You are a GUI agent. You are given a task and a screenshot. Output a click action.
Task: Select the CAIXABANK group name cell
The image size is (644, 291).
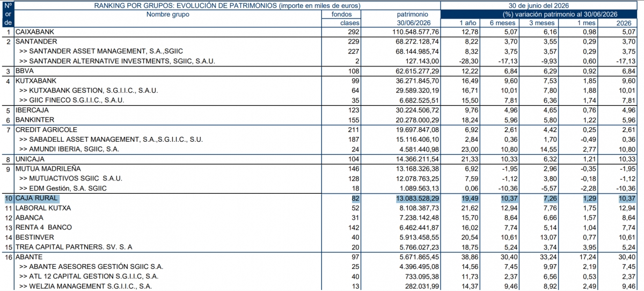[34, 32]
